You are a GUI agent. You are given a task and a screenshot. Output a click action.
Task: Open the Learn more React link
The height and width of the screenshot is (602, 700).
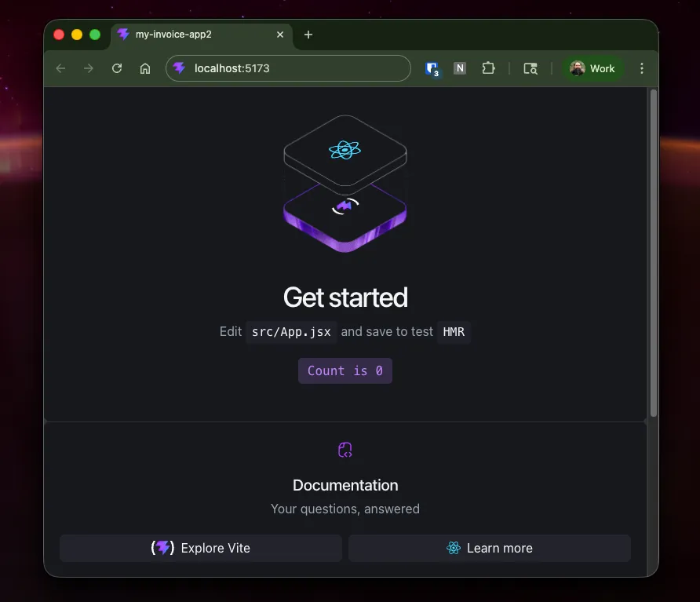489,548
